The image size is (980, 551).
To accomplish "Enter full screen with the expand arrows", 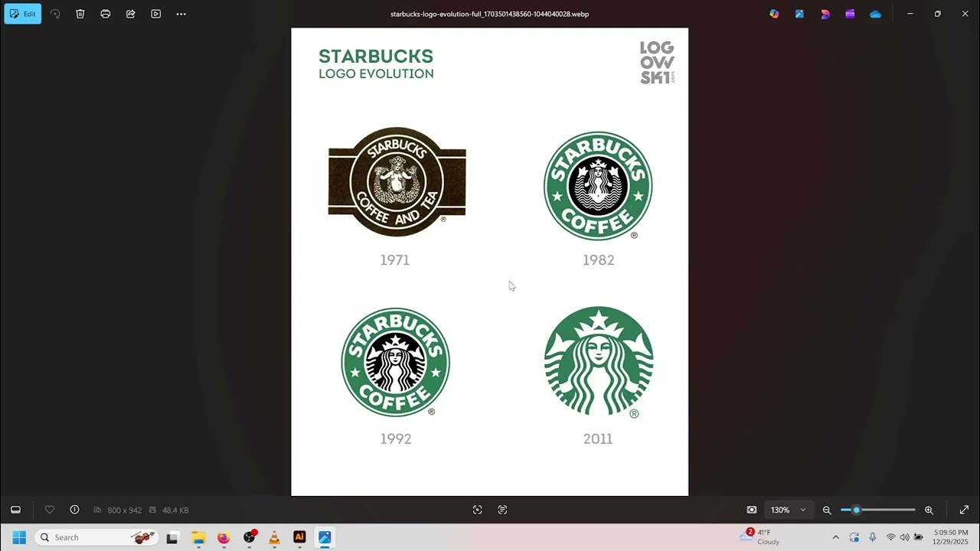I will [964, 510].
